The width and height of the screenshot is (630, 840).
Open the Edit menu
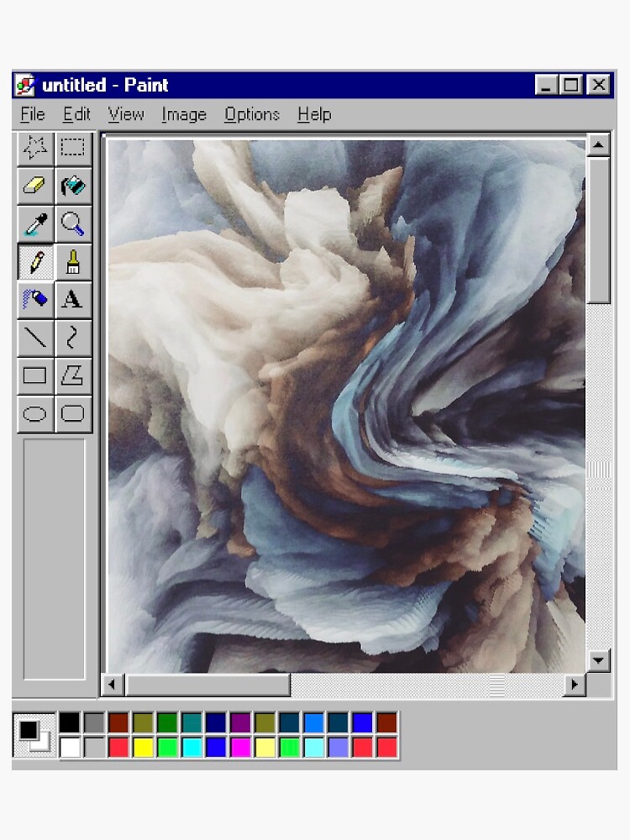pyautogui.click(x=76, y=114)
